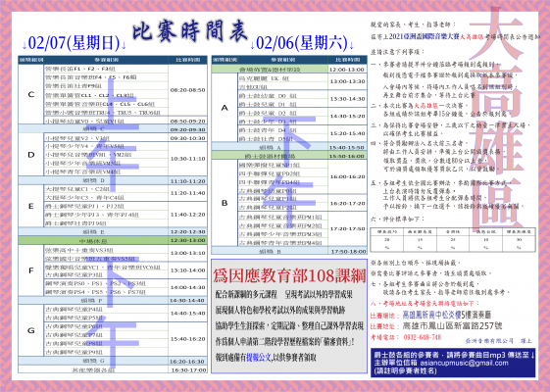
Task: Select row 大提琴兒童C1、C2組
Action: (106, 189)
